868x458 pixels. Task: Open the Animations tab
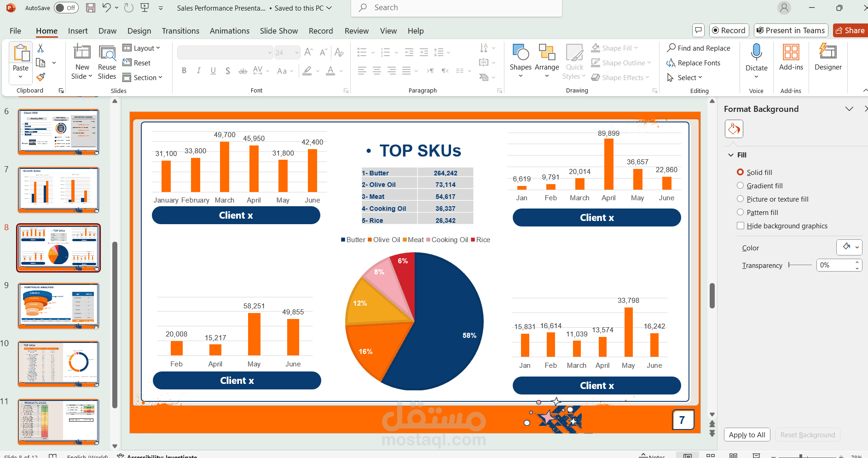pos(230,31)
